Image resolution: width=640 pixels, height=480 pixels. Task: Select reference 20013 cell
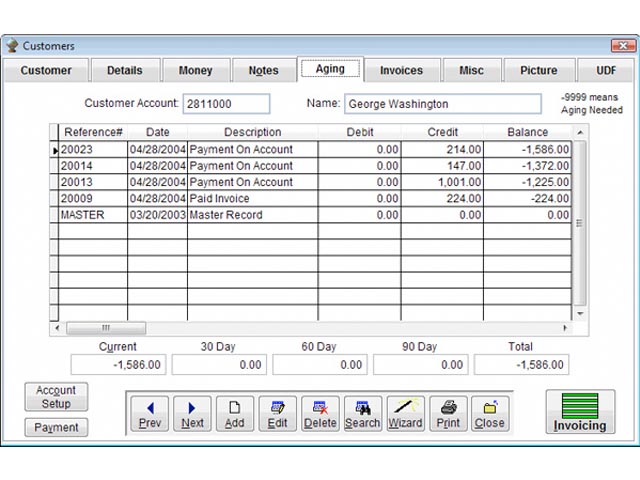93,182
